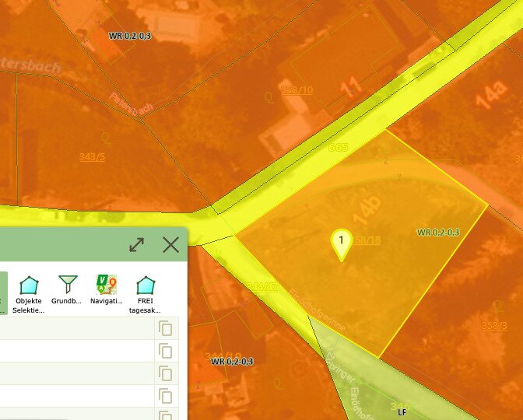Click house number 14a on the map
Viewport: 523px width, 420px height.
point(490,97)
